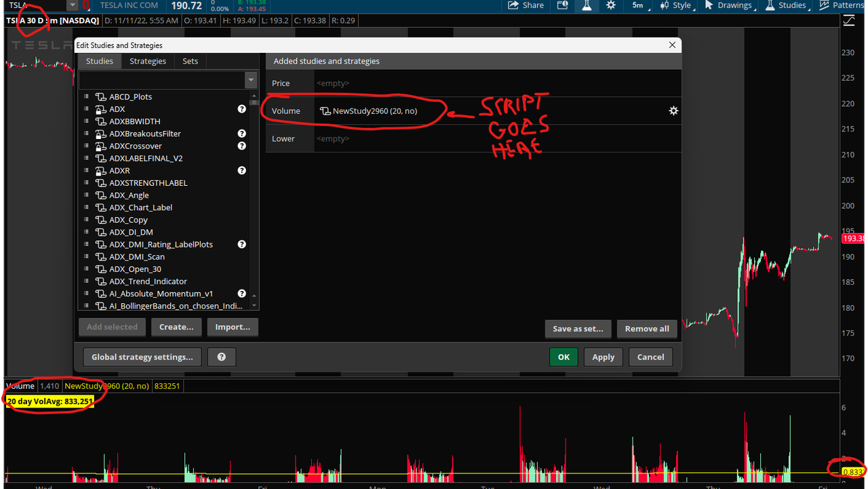The width and height of the screenshot is (868, 489).
Task: Click the corporate actions flag icon
Action: 562,5
